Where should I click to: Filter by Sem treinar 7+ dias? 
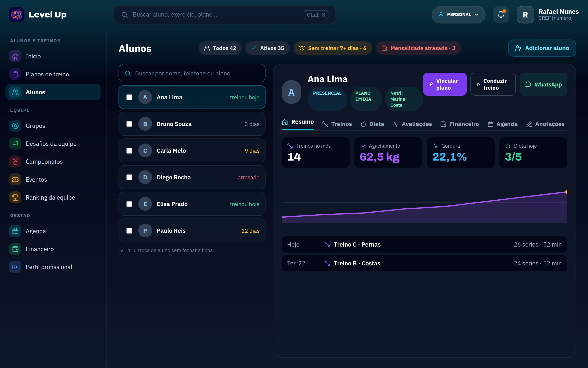333,48
